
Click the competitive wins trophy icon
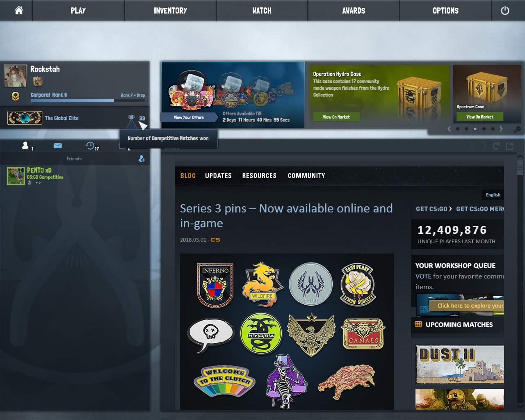pyautogui.click(x=131, y=119)
